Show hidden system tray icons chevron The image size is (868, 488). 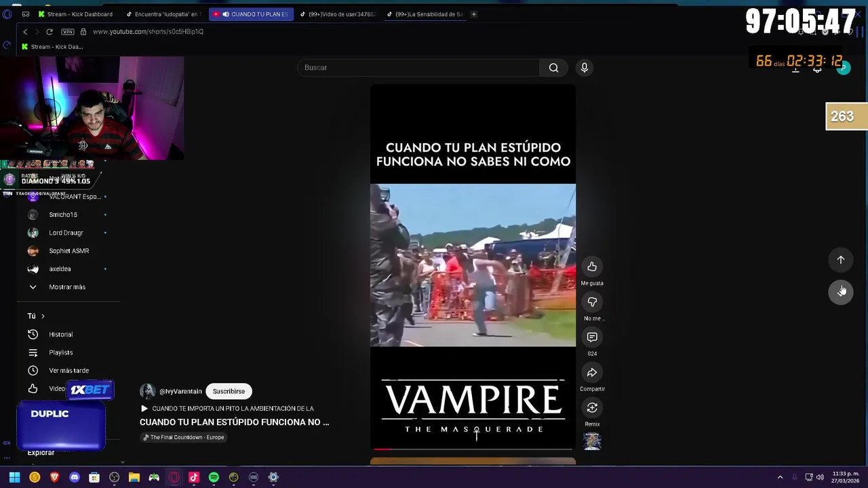pos(780,477)
